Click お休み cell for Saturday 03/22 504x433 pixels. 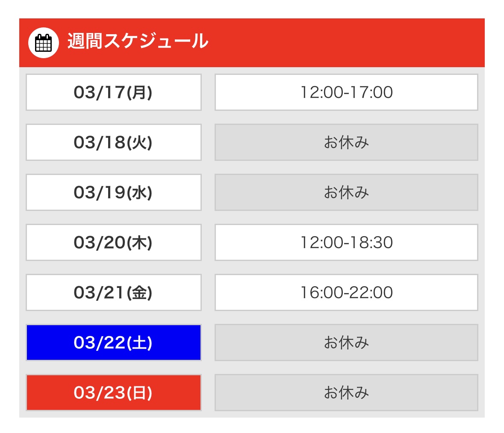[x=347, y=343]
